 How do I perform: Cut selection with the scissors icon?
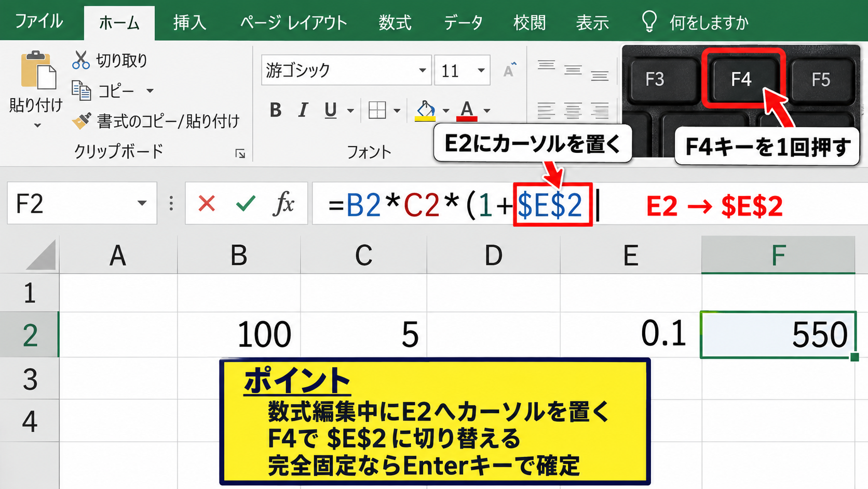(x=80, y=60)
